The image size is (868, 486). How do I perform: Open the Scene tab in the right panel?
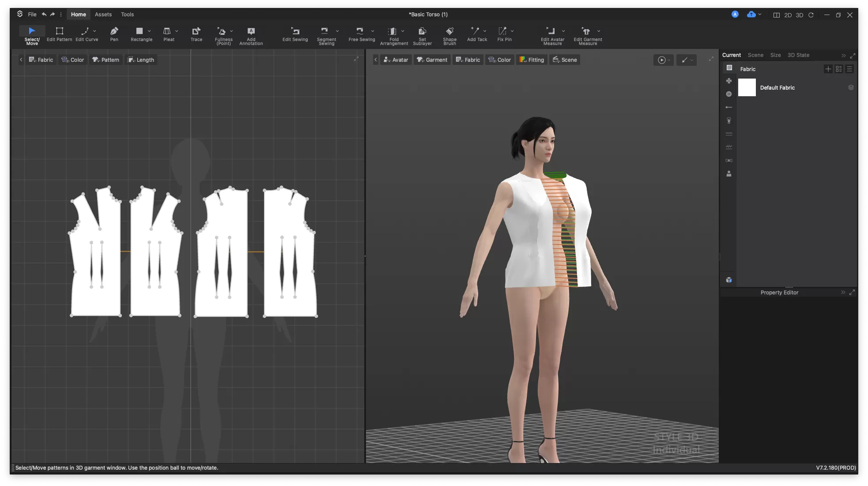click(755, 55)
